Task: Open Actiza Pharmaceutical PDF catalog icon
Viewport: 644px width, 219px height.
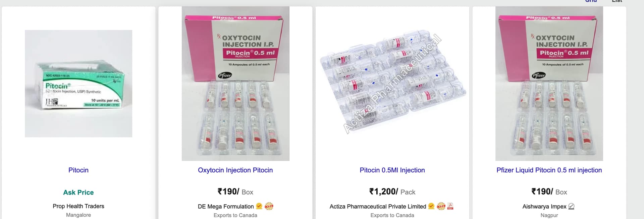Action: coord(450,206)
